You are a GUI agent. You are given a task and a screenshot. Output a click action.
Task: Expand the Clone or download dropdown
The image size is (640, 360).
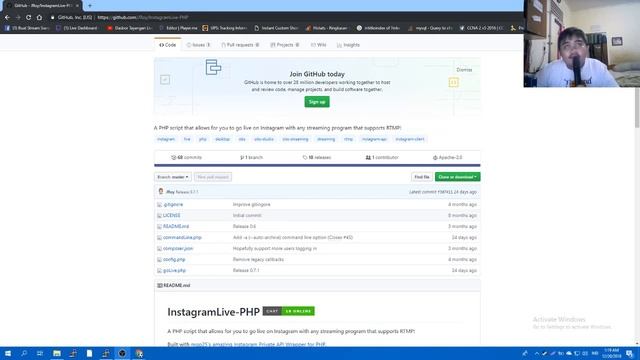(458, 177)
